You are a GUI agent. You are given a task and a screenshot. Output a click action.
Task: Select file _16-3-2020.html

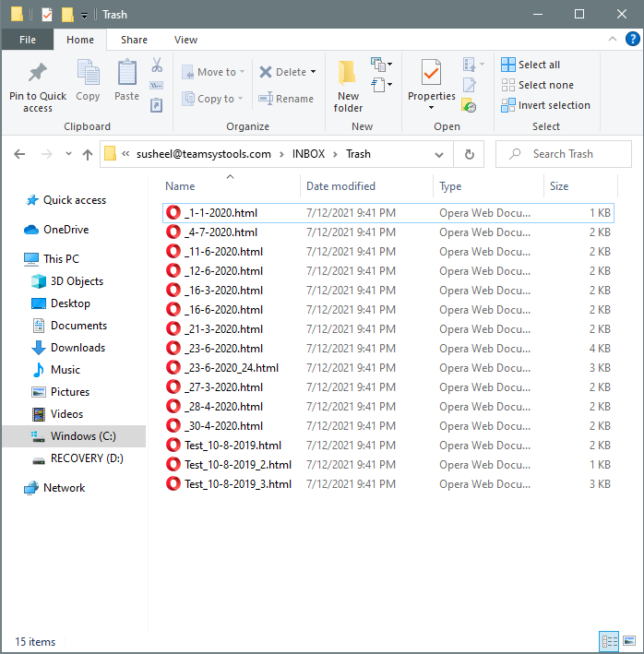click(x=388, y=291)
